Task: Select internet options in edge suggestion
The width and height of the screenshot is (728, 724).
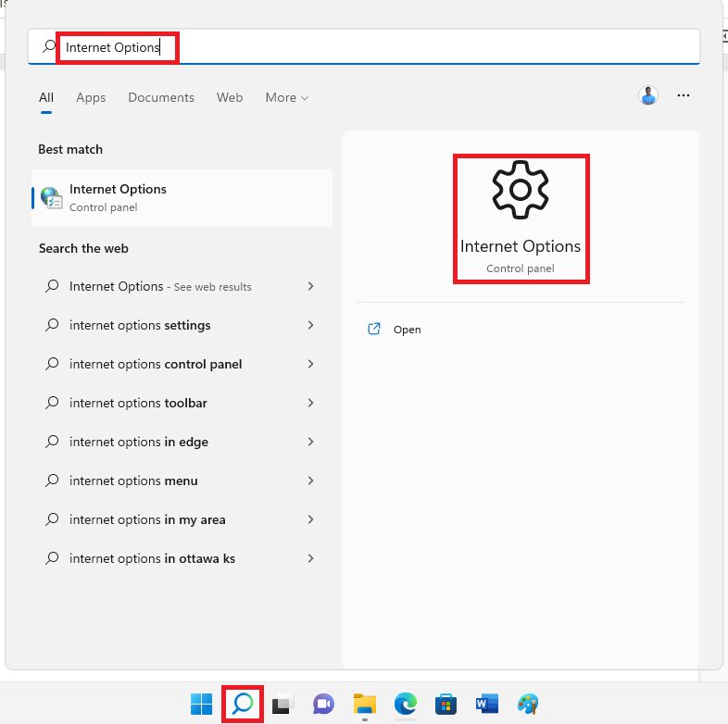Action: pyautogui.click(x=182, y=442)
